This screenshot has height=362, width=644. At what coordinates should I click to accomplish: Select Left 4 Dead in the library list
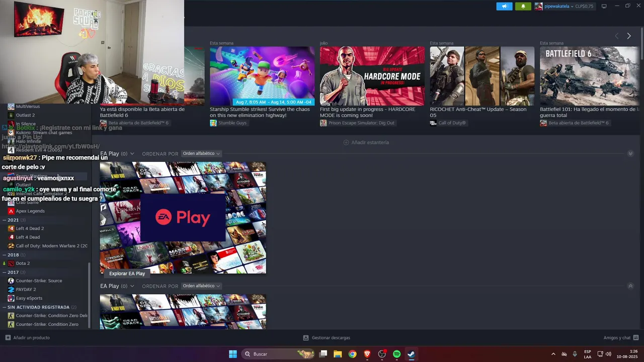[x=28, y=237]
